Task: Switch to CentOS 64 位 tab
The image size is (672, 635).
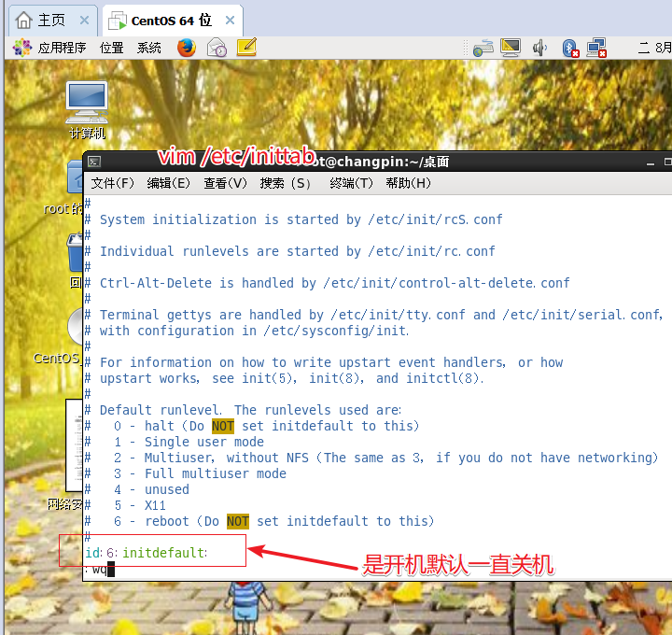Action: coord(171,21)
